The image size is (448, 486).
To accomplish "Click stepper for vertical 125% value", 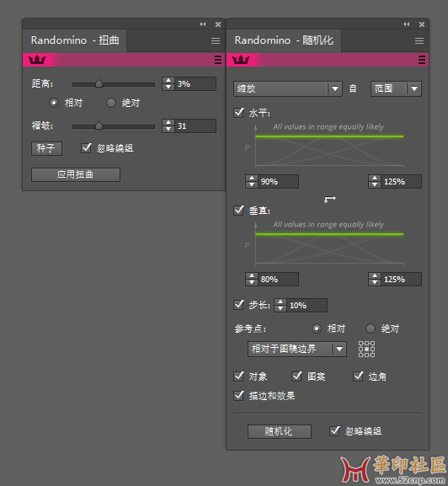I will point(375,279).
